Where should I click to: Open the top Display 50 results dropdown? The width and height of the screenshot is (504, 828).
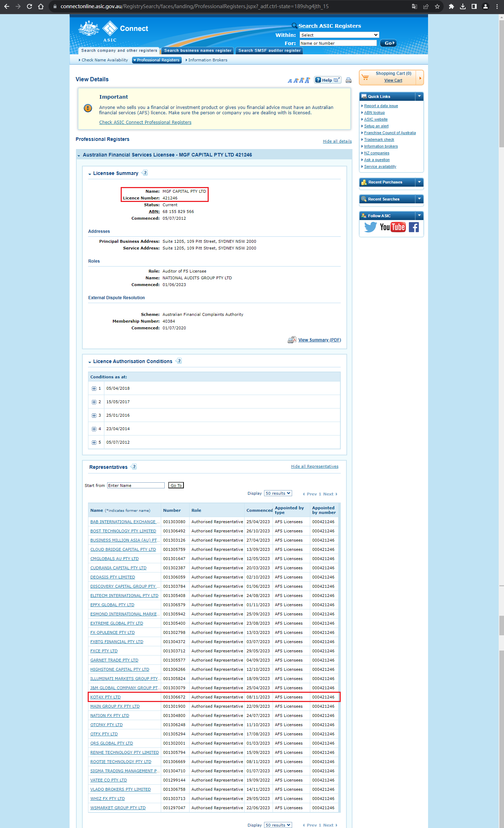278,493
